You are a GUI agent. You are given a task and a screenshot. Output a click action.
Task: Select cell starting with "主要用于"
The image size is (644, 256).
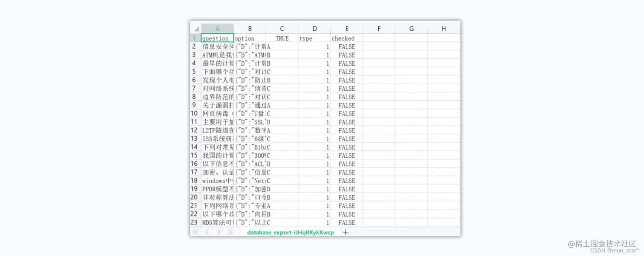217,122
